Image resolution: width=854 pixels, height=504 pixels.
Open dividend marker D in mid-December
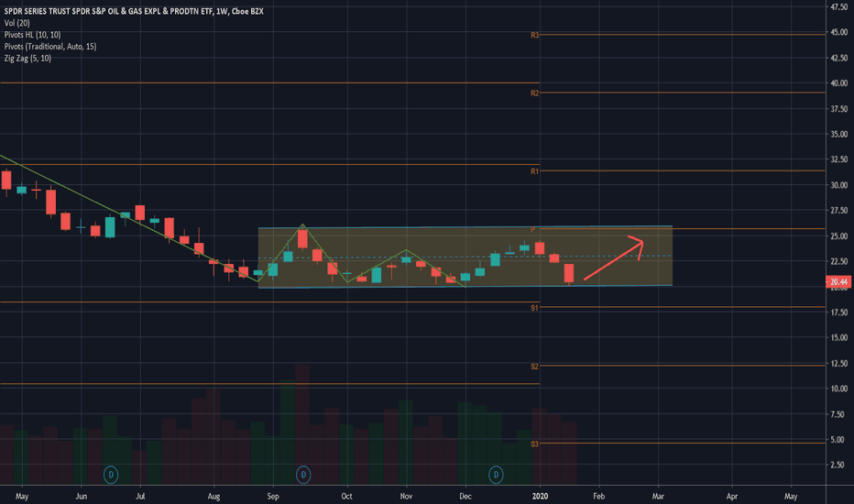tap(496, 475)
